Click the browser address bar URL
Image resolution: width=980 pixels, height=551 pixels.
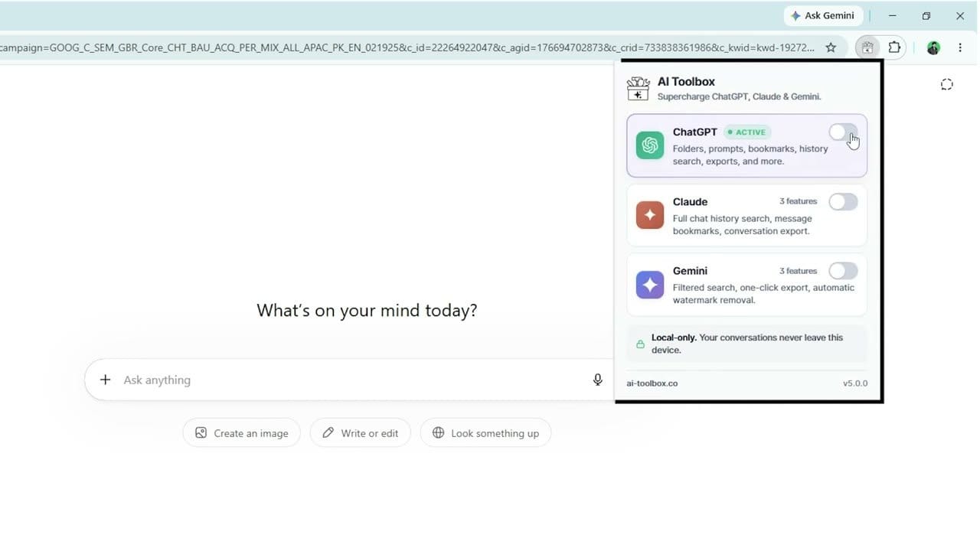click(407, 47)
